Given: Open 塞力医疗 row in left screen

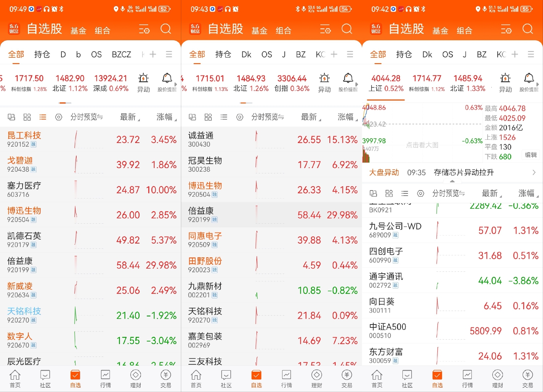Looking at the screenshot, I should coord(90,189).
